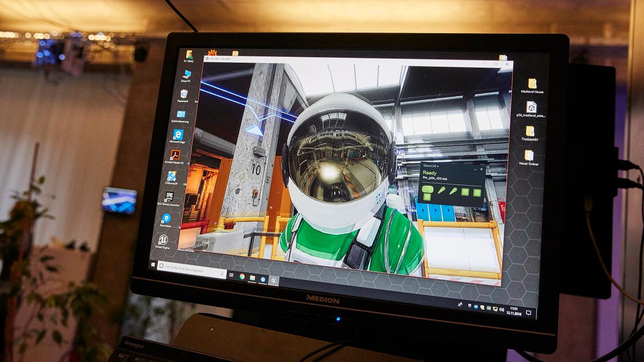Open the Medieval House folder
This screenshot has width=644, height=362.
click(x=532, y=86)
